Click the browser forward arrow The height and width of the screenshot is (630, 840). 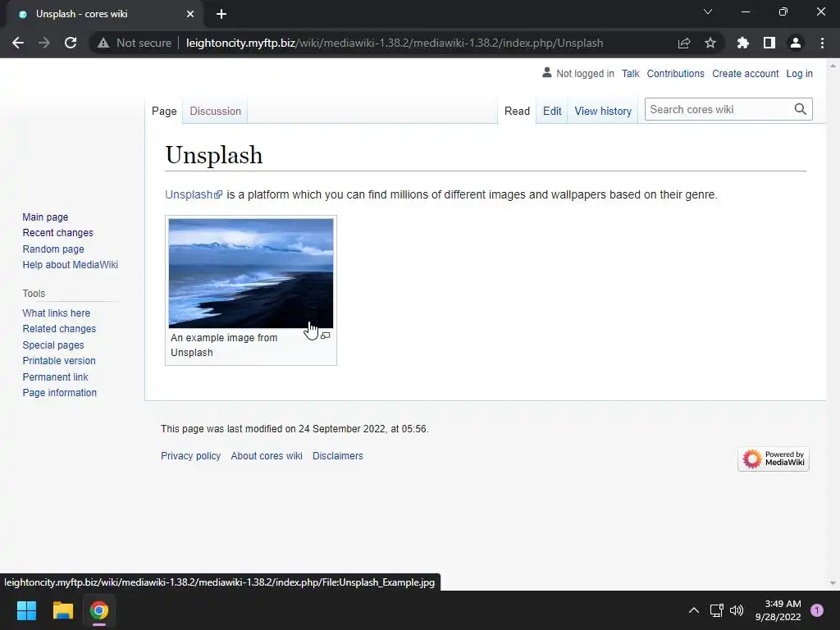pyautogui.click(x=44, y=43)
